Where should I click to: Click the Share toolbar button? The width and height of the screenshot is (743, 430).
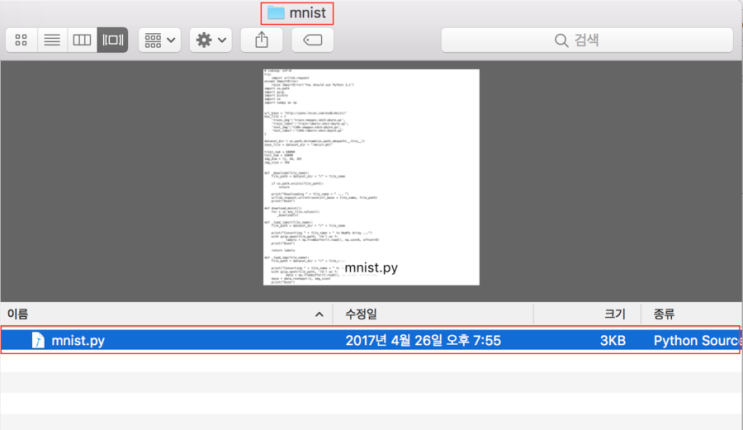tap(262, 40)
